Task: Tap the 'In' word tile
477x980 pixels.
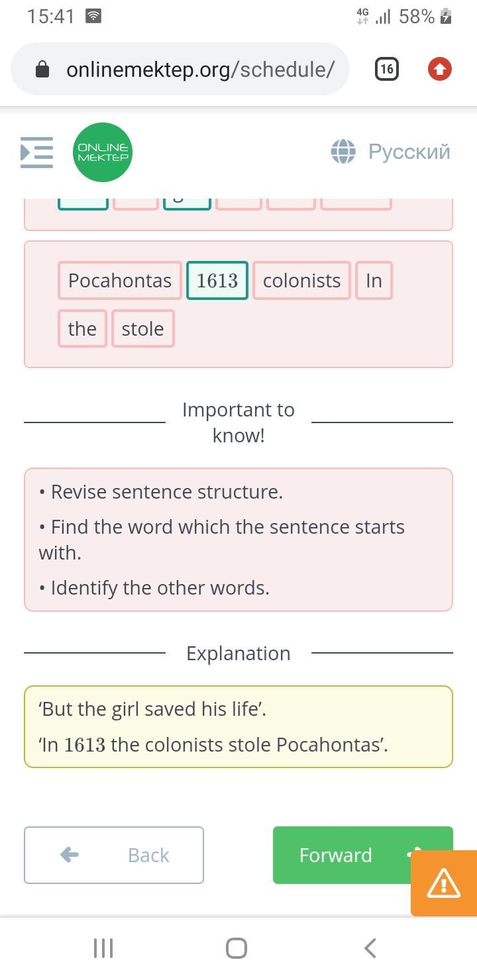Action: pyautogui.click(x=374, y=281)
